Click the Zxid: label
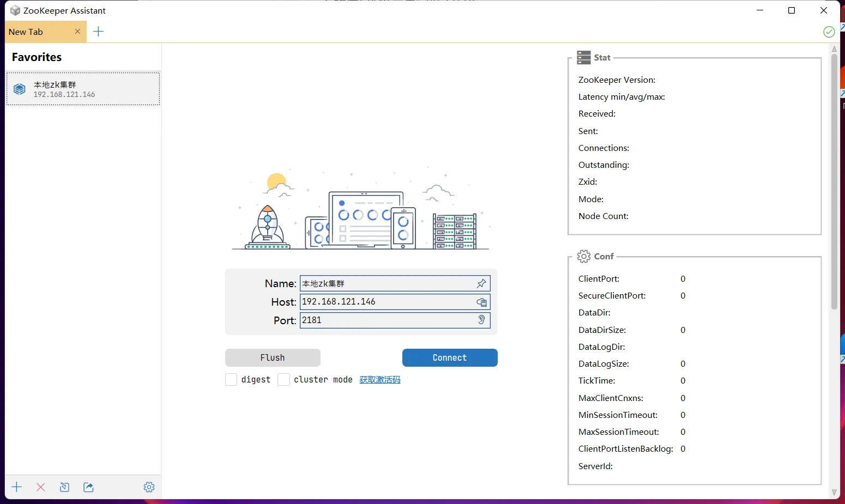 [x=588, y=182]
